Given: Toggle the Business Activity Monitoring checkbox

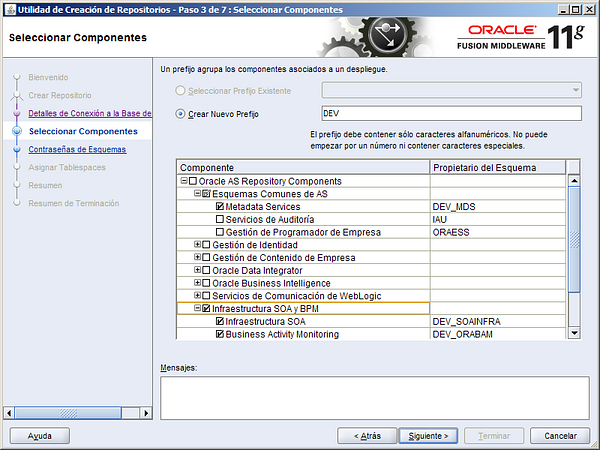Looking at the screenshot, I should coord(220,335).
